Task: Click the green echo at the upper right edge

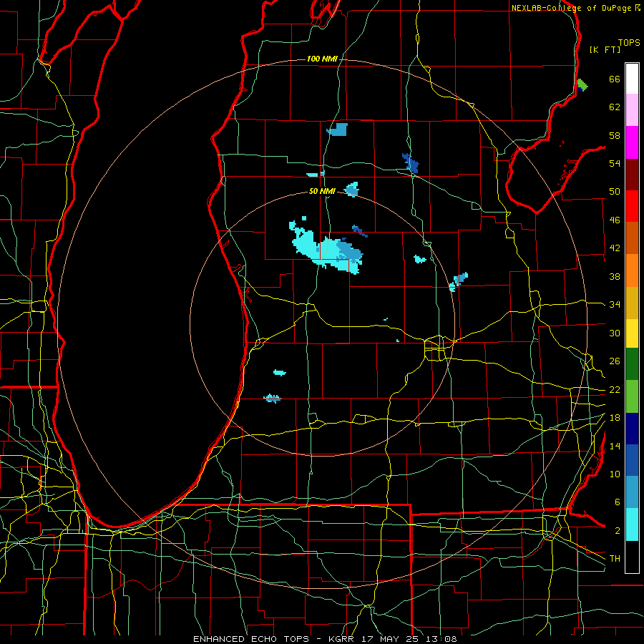Action: click(x=582, y=85)
